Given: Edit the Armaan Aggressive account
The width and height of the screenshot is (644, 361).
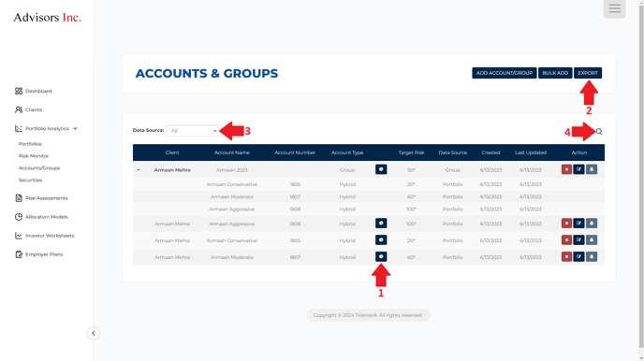Looking at the screenshot, I should [578, 224].
